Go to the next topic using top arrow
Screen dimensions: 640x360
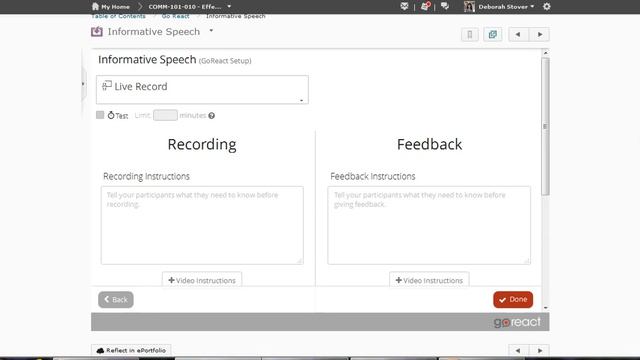point(540,34)
